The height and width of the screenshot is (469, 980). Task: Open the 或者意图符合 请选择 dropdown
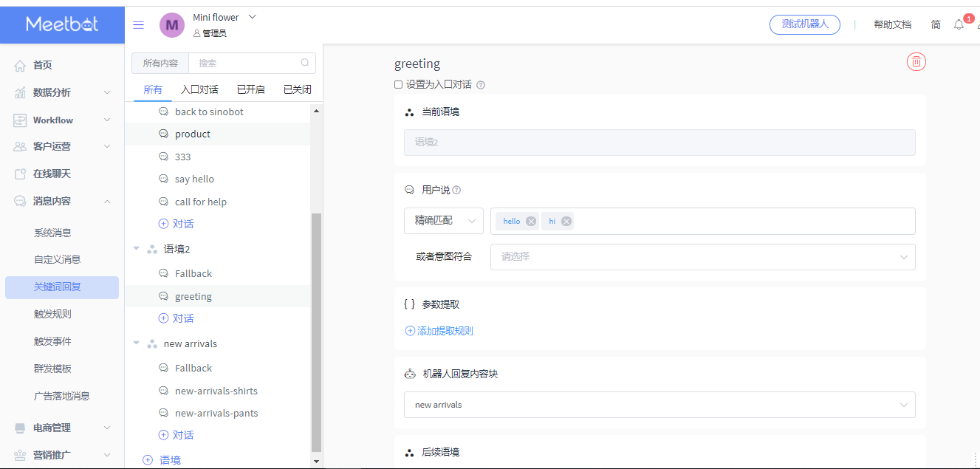[x=702, y=257]
